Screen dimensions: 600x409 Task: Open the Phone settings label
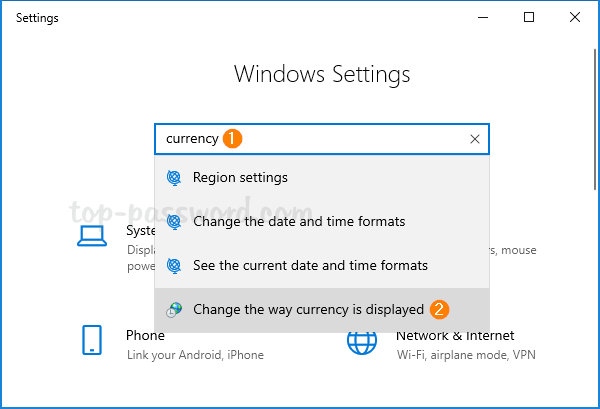(x=146, y=336)
